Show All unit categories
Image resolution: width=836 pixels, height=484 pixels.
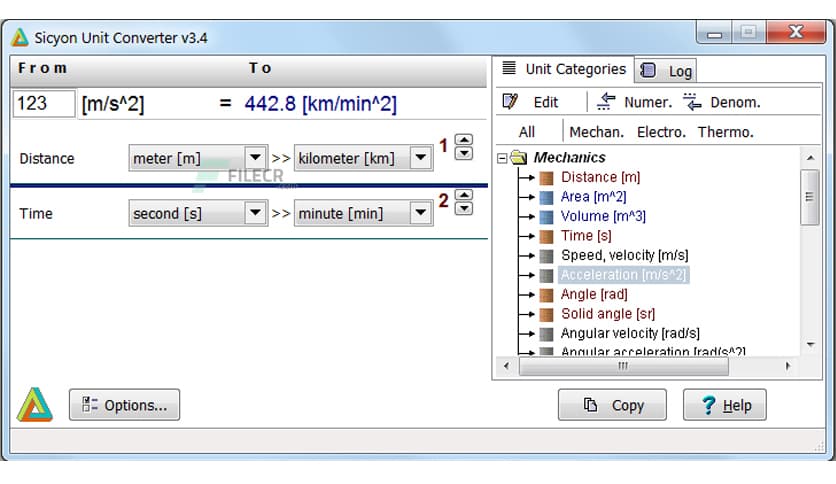coord(527,132)
